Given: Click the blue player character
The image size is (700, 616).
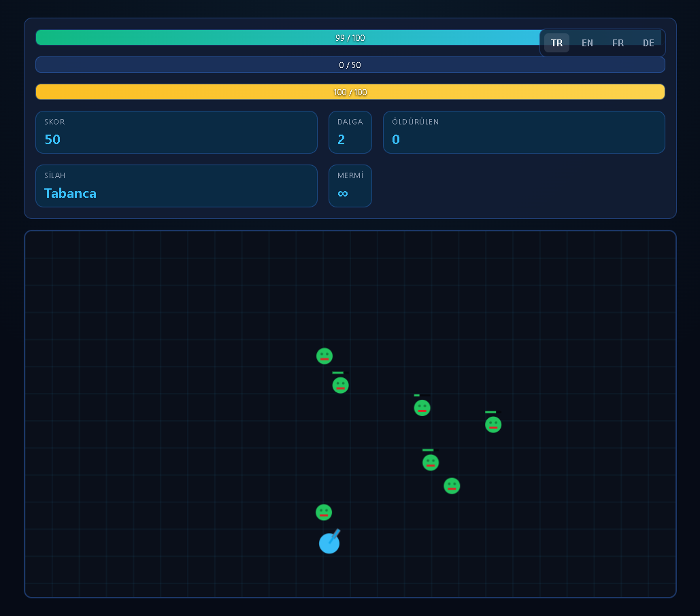Looking at the screenshot, I should tap(329, 543).
